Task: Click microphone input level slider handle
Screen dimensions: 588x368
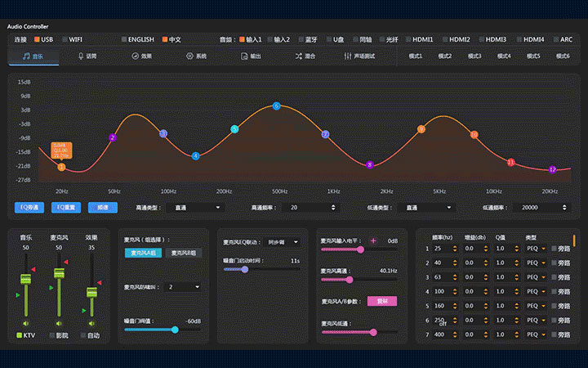Action: coord(361,249)
